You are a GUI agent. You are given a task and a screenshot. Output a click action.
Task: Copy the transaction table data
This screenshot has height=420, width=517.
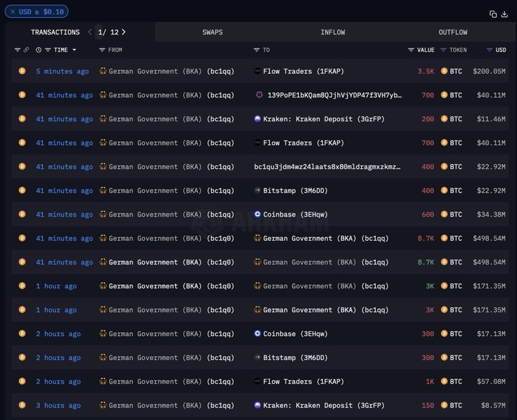click(x=493, y=14)
